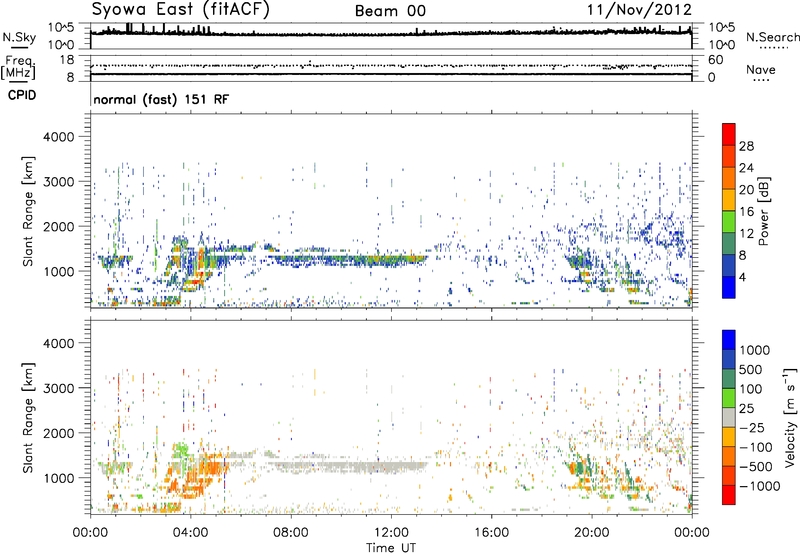The height and width of the screenshot is (554, 800).
Task: Click the '28' power colorbar tick
Action: click(x=746, y=146)
